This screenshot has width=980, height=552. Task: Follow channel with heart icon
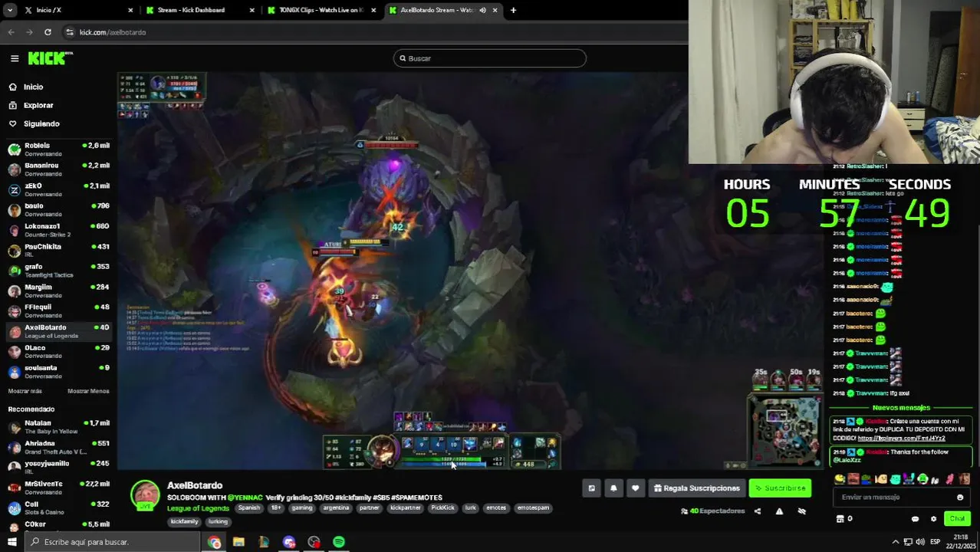coord(635,488)
